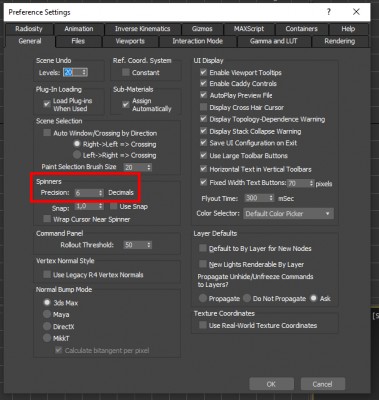Choose the Propagate radio option
This screenshot has width=379, height=400.
click(x=203, y=298)
